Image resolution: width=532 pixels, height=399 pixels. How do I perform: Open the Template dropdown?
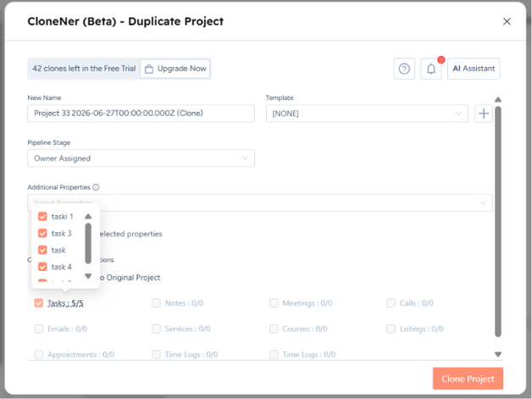point(367,114)
